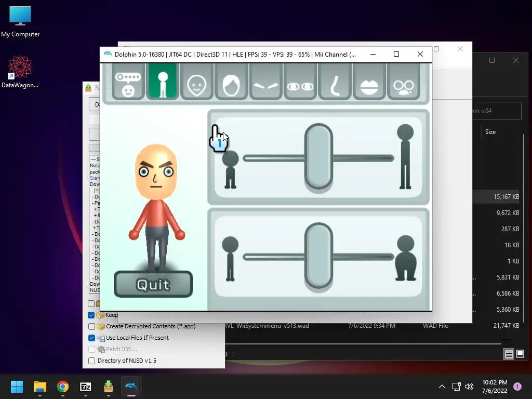This screenshot has width=532, height=399.
Task: Click the Mii build slider handle
Action: point(318,256)
